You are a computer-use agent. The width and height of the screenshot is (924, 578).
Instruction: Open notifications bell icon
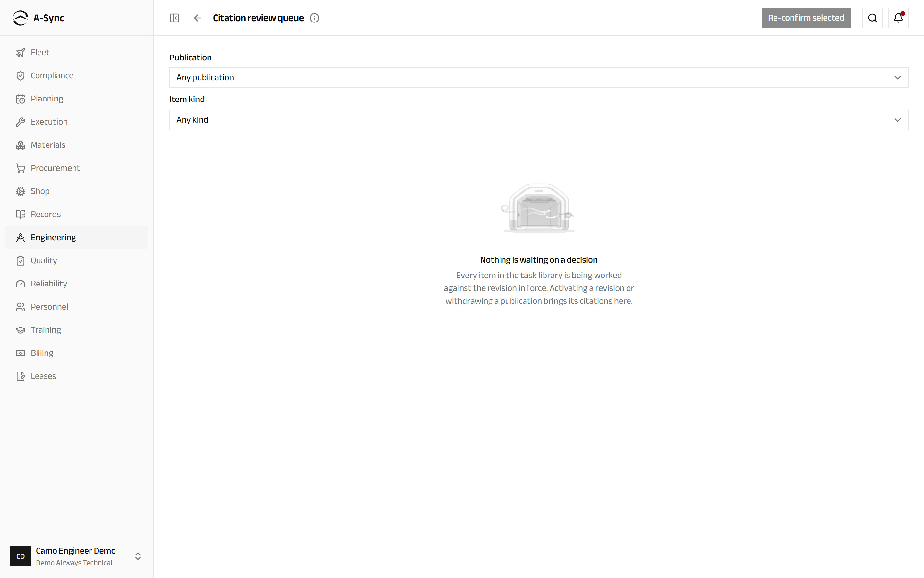[898, 18]
